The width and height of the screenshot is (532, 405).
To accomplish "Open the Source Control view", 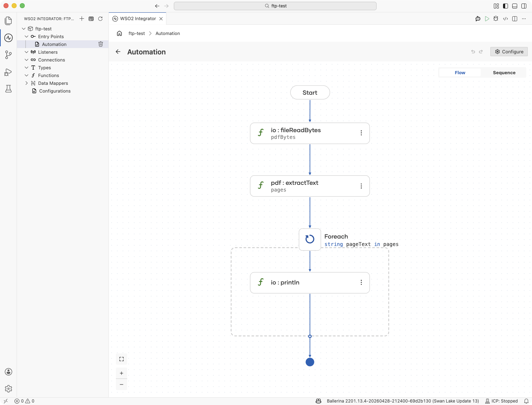I will pyautogui.click(x=8, y=55).
